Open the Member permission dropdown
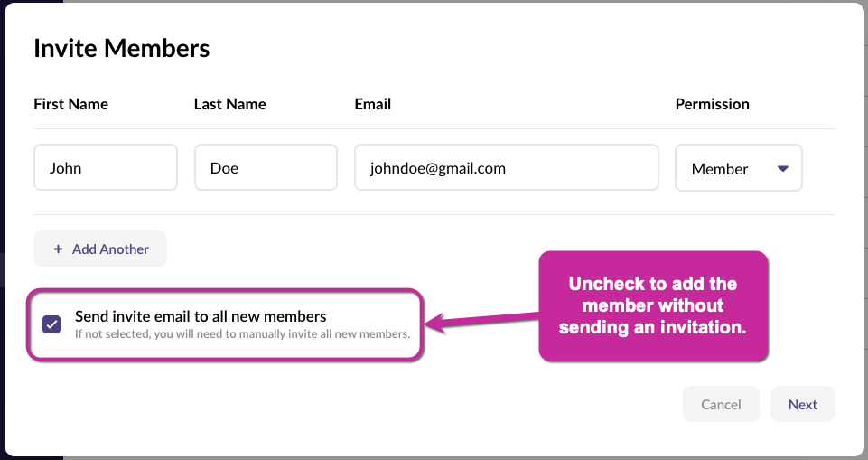868x460 pixels. (738, 168)
